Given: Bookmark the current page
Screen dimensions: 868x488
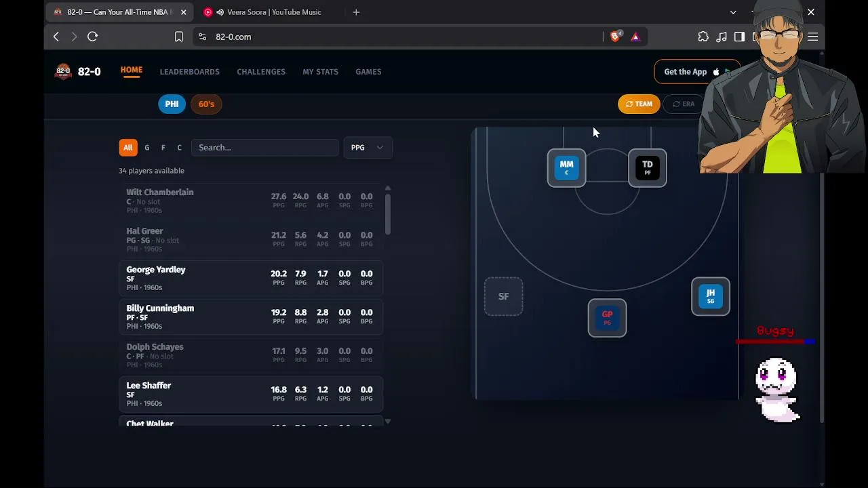Looking at the screenshot, I should (179, 37).
